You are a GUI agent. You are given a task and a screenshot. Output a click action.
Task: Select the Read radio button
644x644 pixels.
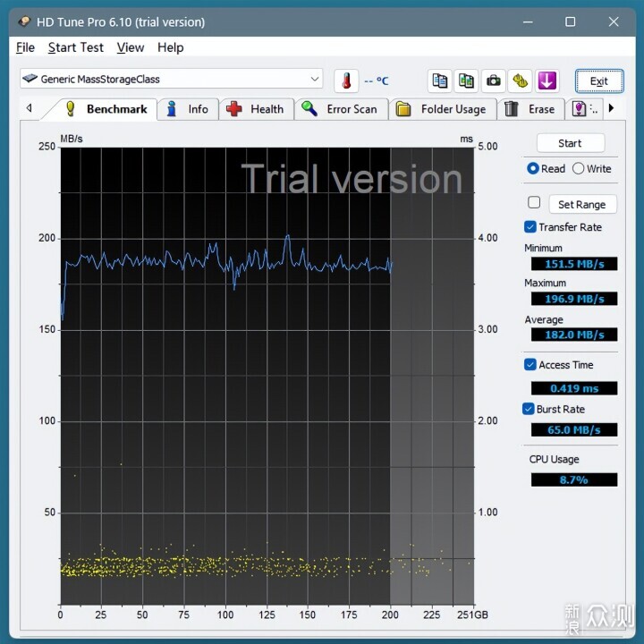[533, 168]
